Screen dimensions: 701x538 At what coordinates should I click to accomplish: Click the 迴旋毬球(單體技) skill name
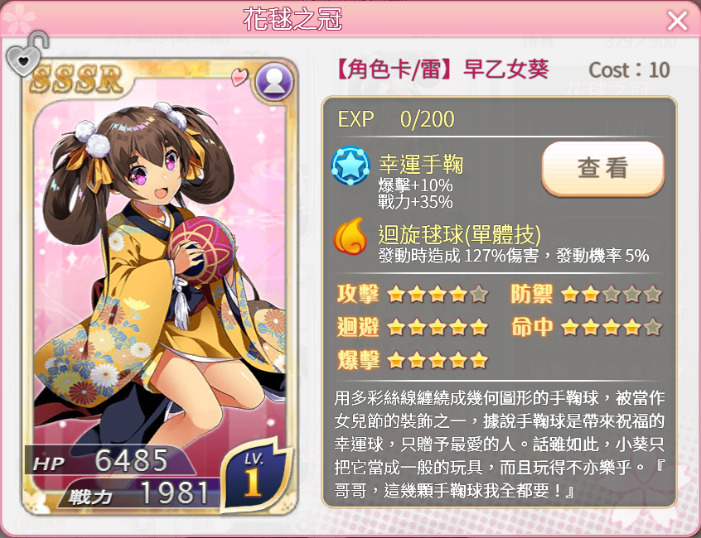pos(460,234)
